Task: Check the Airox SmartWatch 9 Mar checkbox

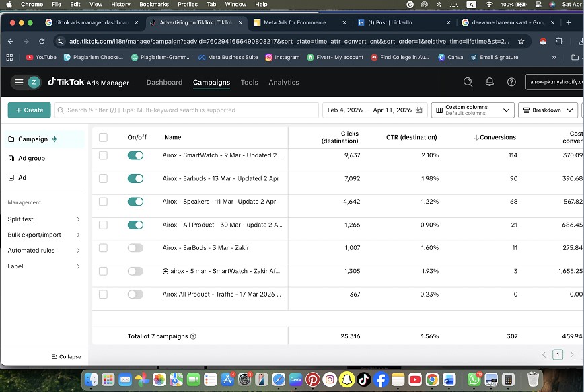Action: [103, 155]
